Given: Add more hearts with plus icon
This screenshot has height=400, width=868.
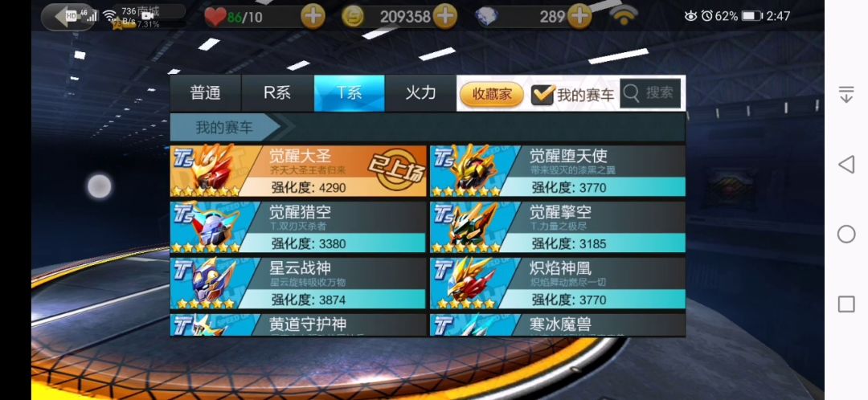Looking at the screenshot, I should pos(313,17).
